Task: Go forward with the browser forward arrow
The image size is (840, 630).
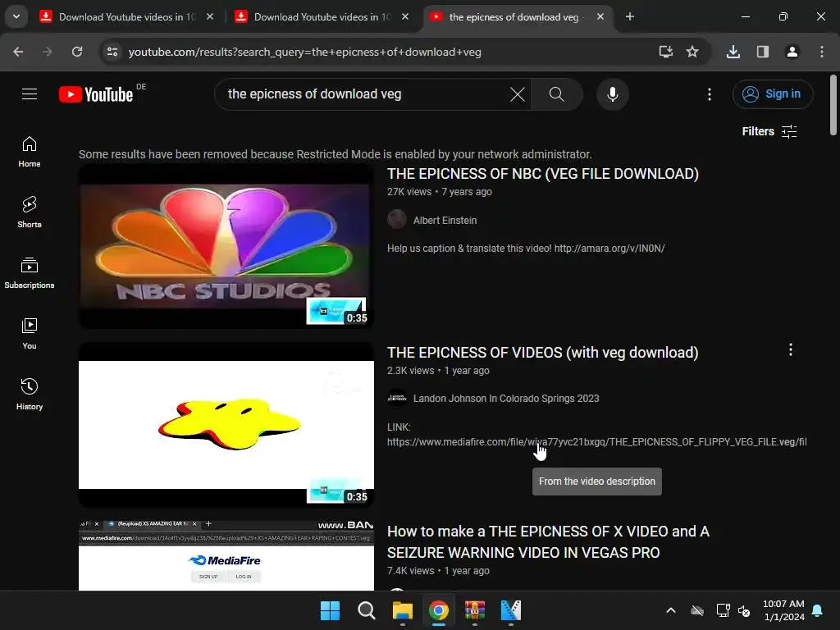Action: click(x=48, y=52)
